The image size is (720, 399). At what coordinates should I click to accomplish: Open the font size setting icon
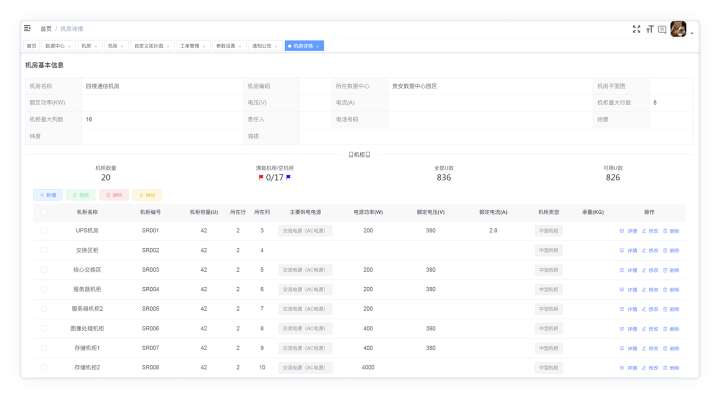pyautogui.click(x=649, y=29)
